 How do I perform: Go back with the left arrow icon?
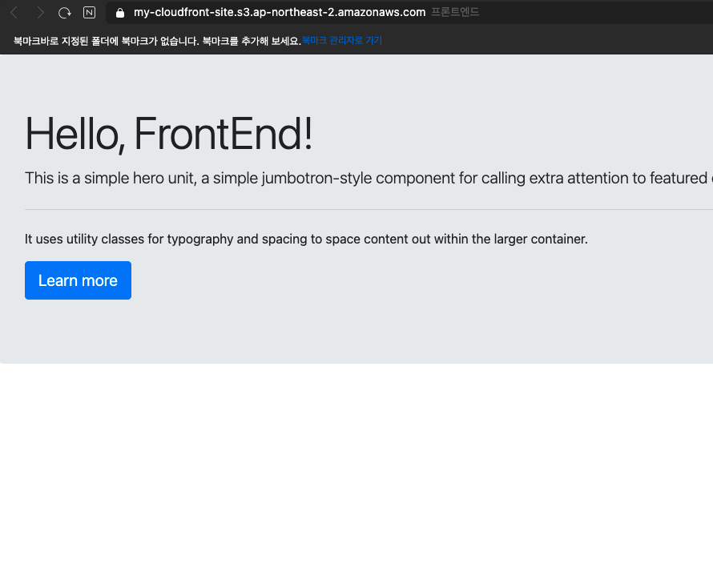(x=14, y=12)
